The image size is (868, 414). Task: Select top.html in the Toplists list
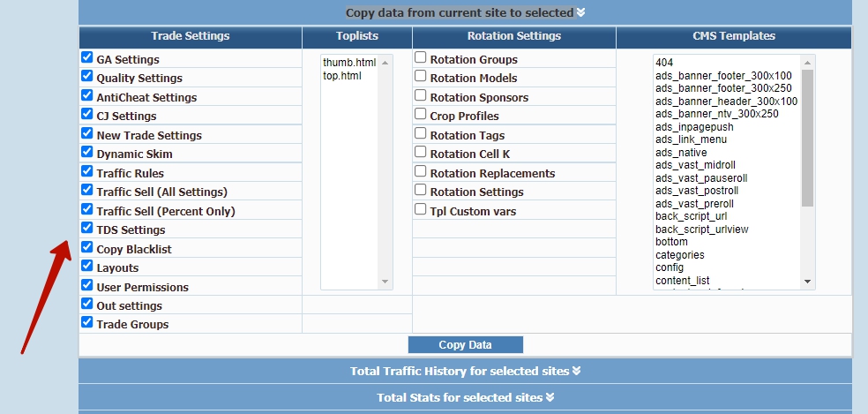pyautogui.click(x=349, y=76)
